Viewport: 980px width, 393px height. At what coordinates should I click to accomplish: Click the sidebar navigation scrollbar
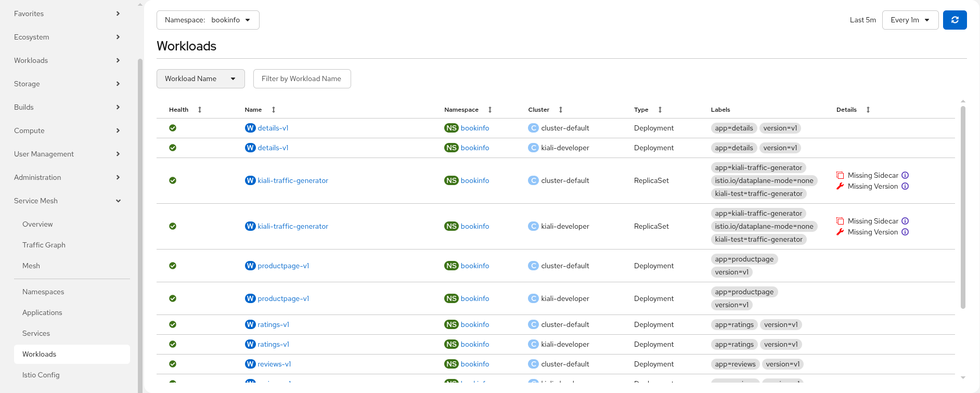coord(140,226)
